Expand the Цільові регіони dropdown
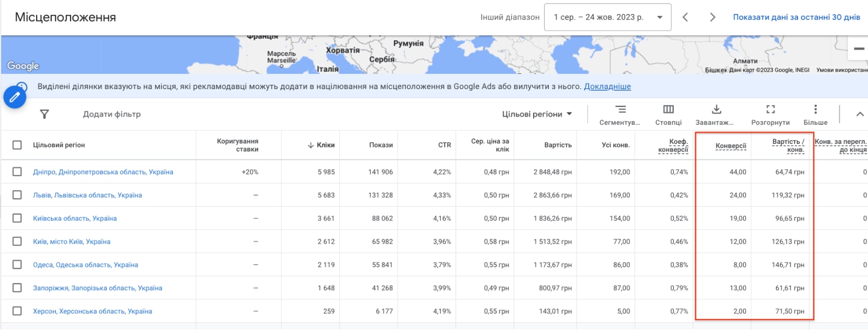The image size is (868, 330). click(x=537, y=114)
